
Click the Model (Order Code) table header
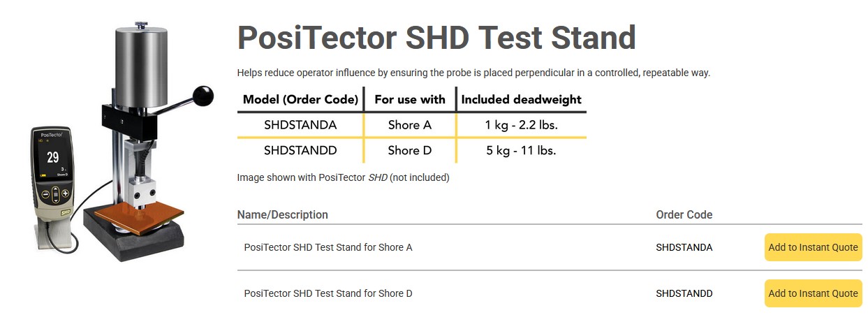pyautogui.click(x=300, y=99)
